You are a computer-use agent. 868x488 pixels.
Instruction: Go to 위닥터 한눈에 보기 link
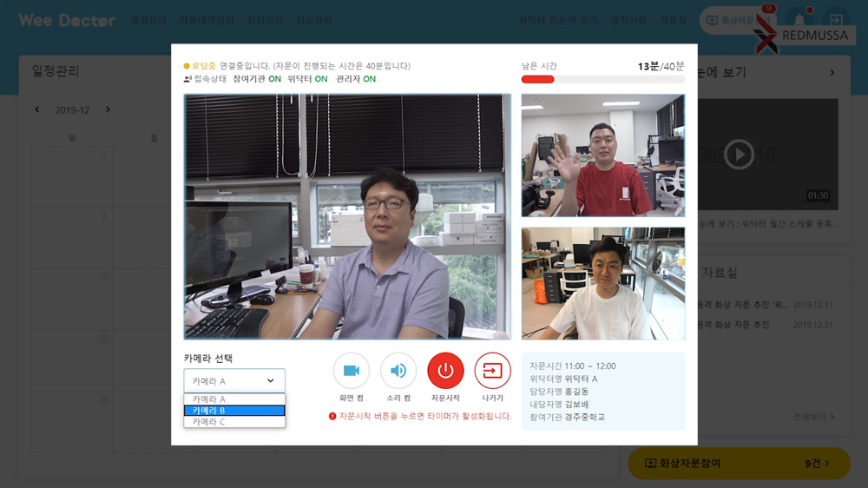558,21
